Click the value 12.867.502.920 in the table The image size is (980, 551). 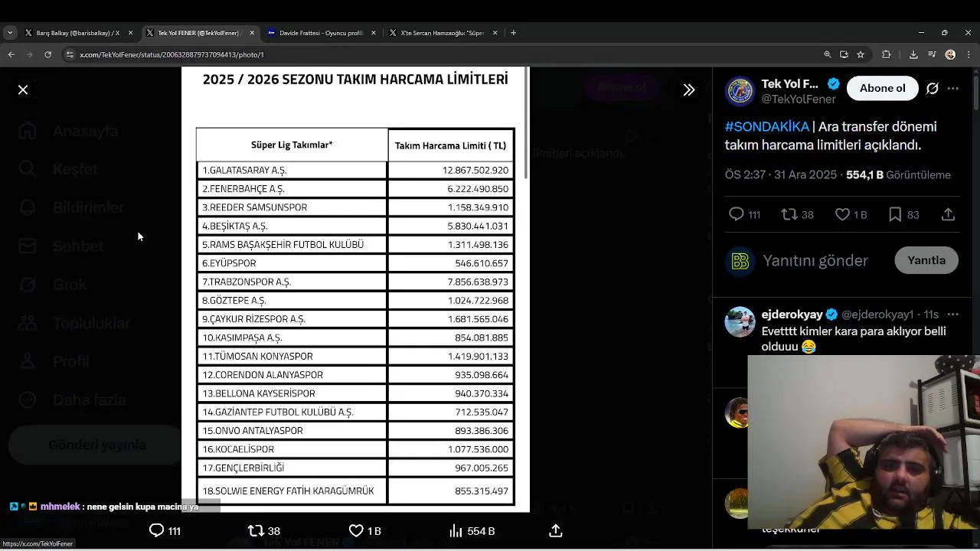[x=475, y=170]
